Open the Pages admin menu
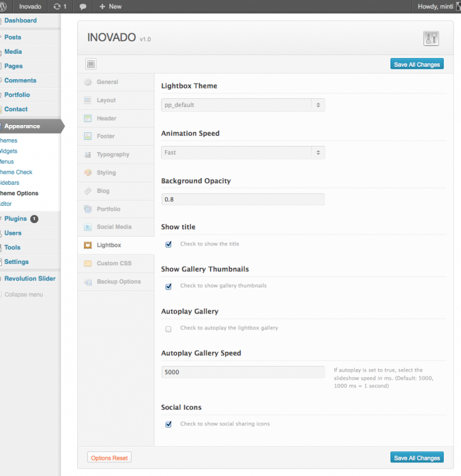Screen dimensions: 461x476 (14, 66)
